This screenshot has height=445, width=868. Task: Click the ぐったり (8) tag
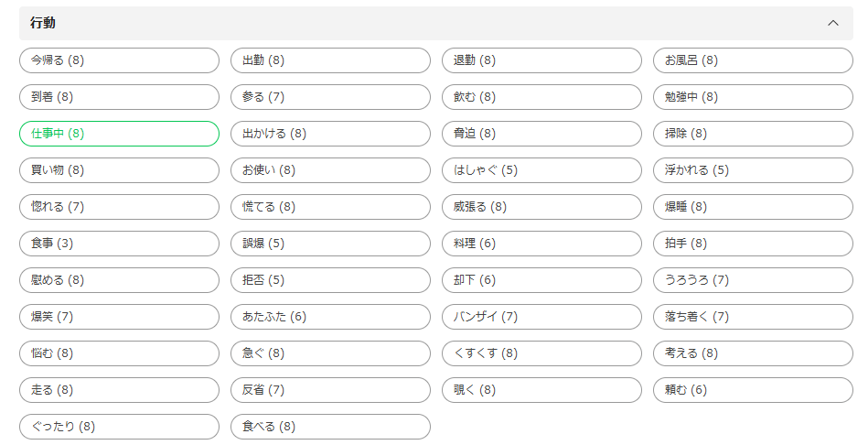[119, 427]
